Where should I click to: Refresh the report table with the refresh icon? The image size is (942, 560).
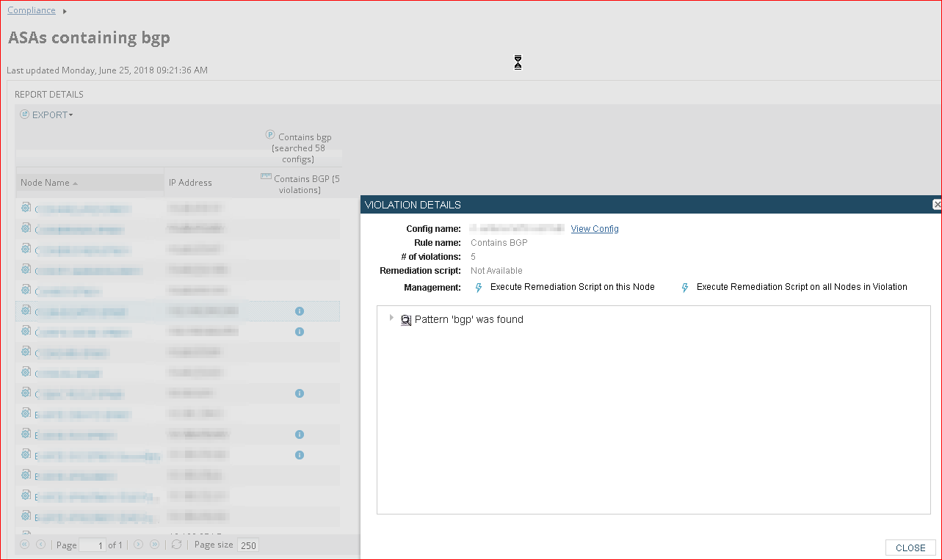tap(176, 545)
